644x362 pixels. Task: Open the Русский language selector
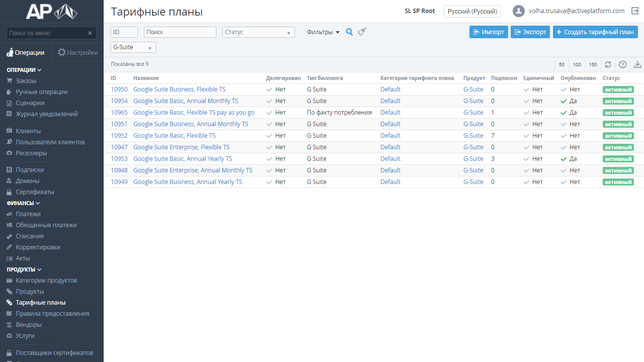pos(472,11)
